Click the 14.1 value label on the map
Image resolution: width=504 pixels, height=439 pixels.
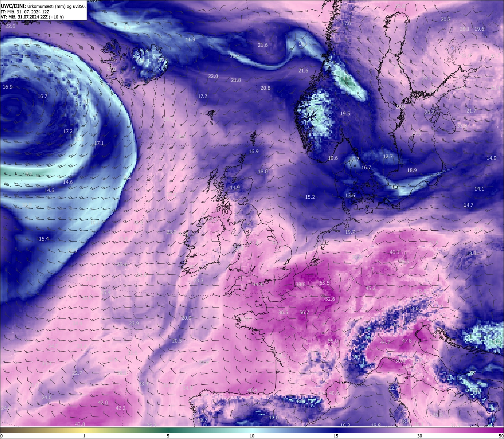point(479,189)
